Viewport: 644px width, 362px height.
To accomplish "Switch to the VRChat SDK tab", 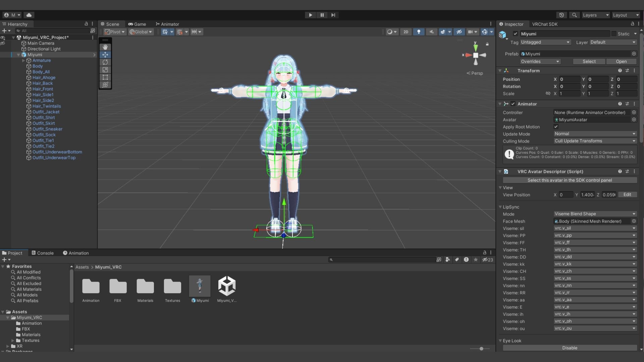I will point(545,24).
